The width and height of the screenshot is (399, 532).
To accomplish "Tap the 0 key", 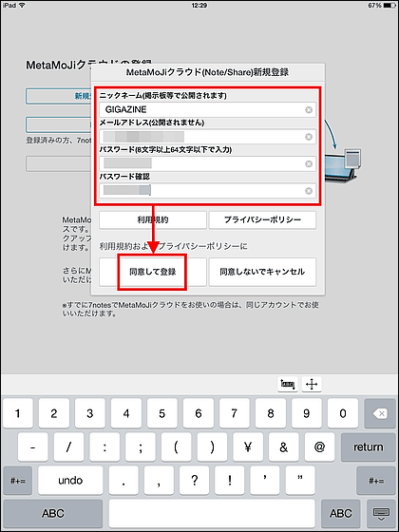I will (343, 413).
